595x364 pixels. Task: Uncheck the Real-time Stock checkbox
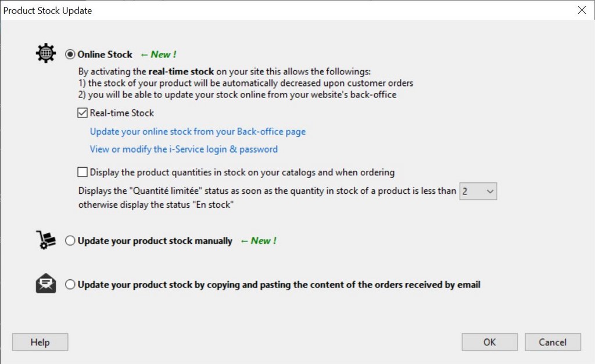click(x=83, y=113)
